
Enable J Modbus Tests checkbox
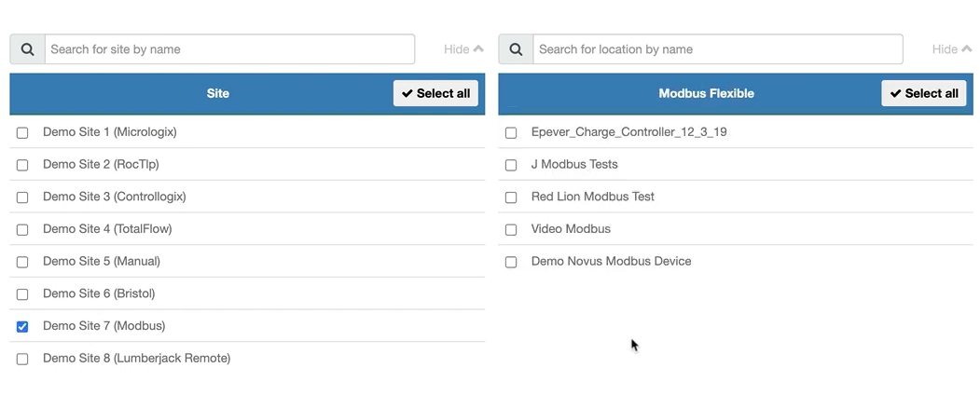click(511, 165)
